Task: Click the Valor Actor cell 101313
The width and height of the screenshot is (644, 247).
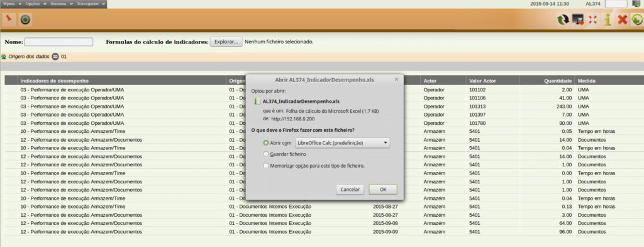Action: click(477, 106)
